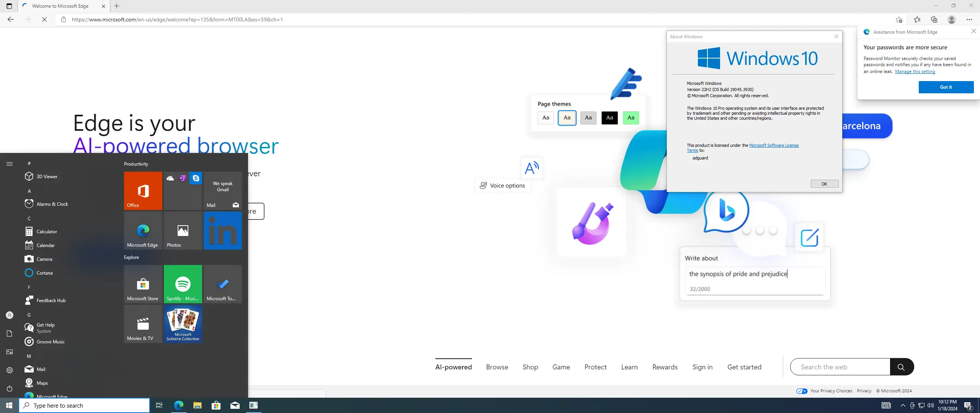Open Microsoft Store tile
Image resolution: width=980 pixels, height=413 pixels.
point(143,284)
